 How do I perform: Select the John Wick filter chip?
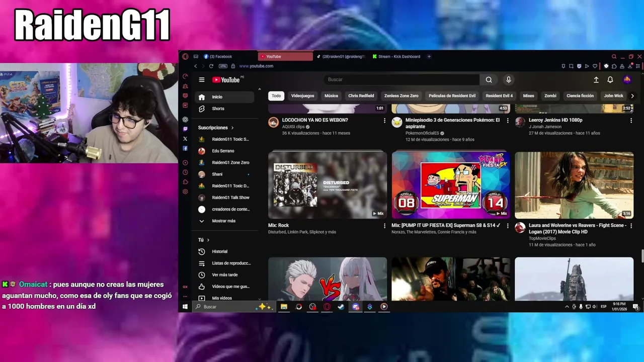point(613,96)
